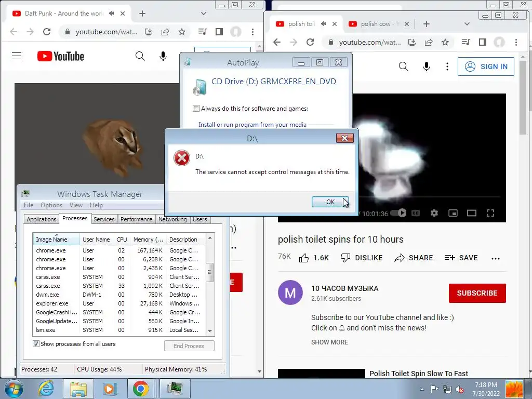532x399 pixels.
Task: Click DISLIKE on polish toilet video
Action: point(362,258)
